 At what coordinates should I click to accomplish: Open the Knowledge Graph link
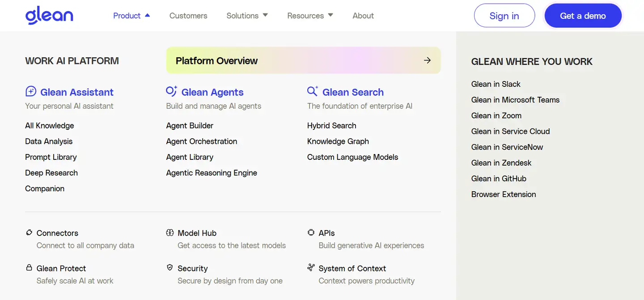tap(338, 141)
